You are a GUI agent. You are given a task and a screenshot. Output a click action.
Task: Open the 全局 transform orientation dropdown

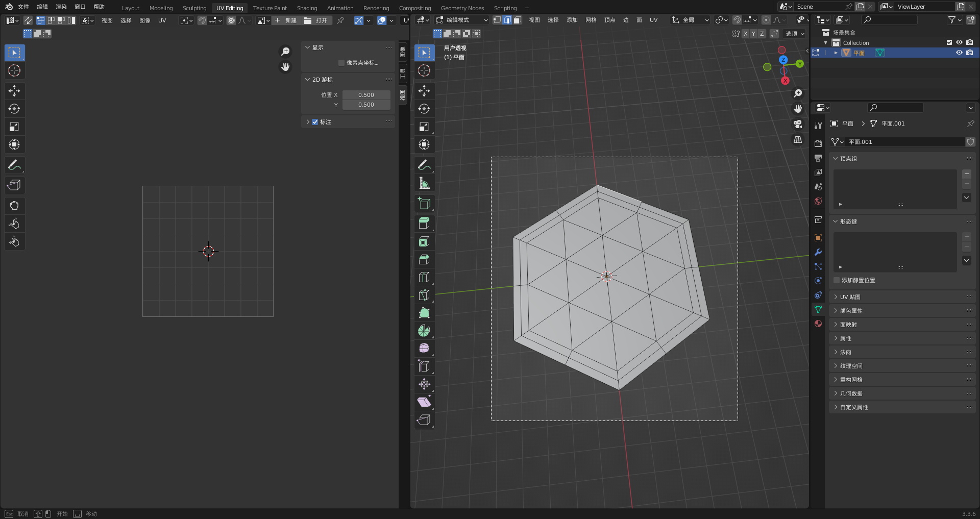pyautogui.click(x=691, y=20)
